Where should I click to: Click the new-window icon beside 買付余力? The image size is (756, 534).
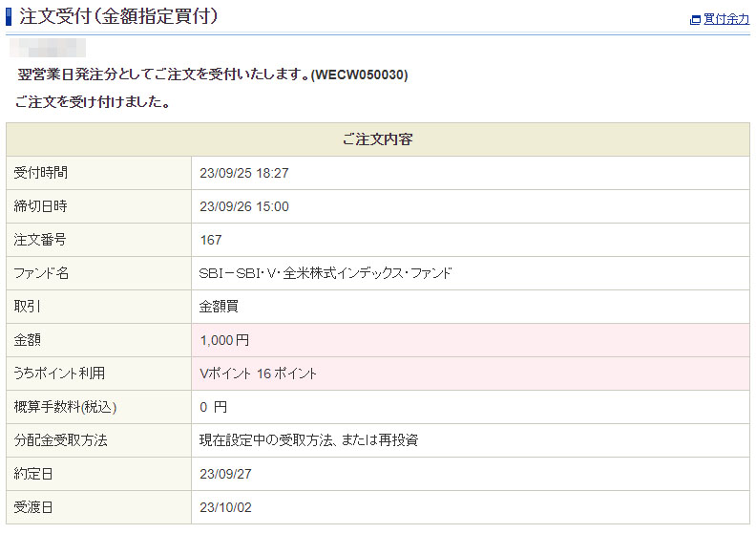[695, 19]
